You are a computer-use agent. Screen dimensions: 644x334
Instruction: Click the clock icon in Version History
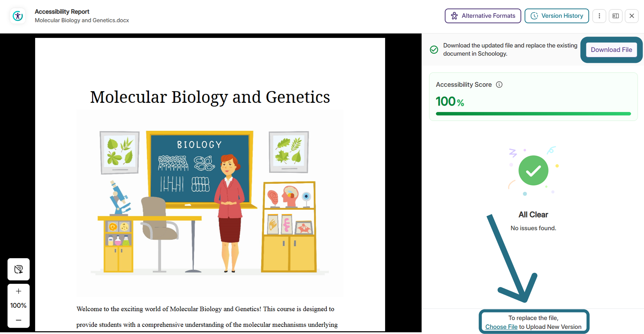click(534, 16)
